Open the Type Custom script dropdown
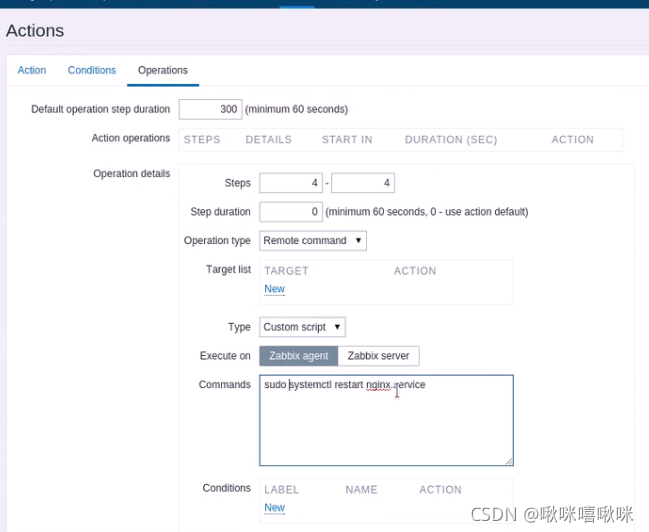The image size is (649, 532). pyautogui.click(x=303, y=327)
